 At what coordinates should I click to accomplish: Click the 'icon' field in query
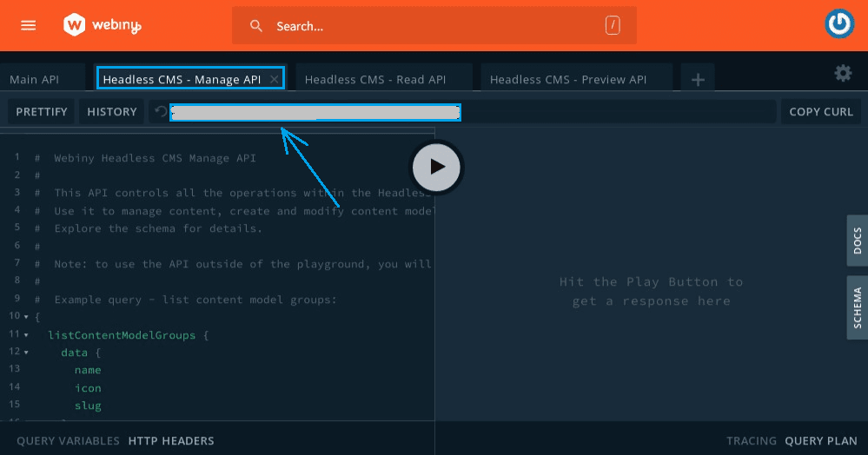(88, 388)
